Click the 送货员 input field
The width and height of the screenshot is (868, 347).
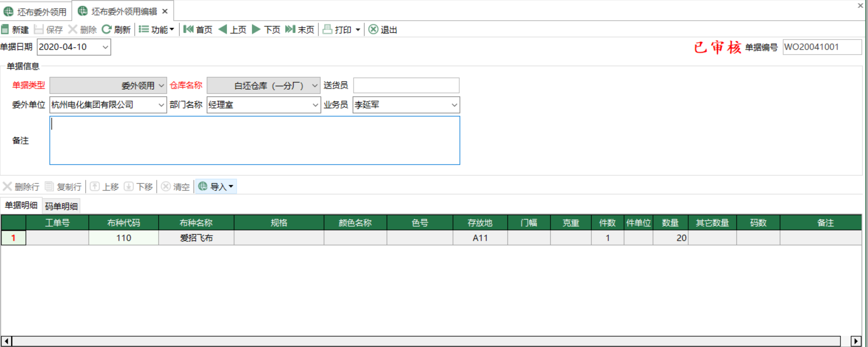point(406,85)
